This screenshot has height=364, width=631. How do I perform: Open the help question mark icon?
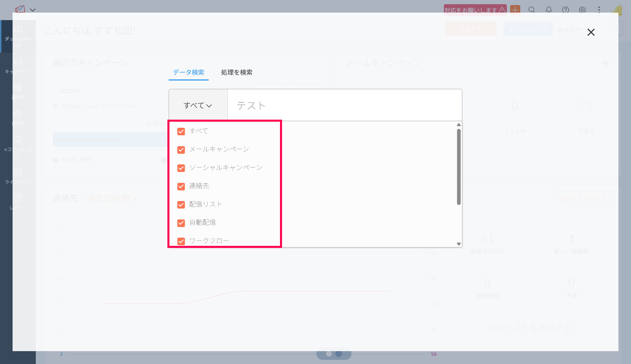point(565,10)
